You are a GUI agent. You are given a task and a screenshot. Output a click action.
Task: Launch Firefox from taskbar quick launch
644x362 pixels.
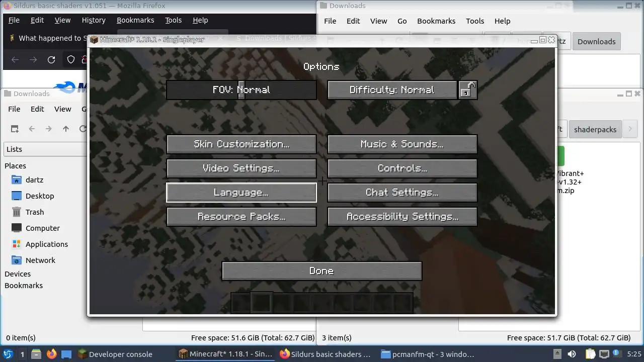[x=51, y=354]
